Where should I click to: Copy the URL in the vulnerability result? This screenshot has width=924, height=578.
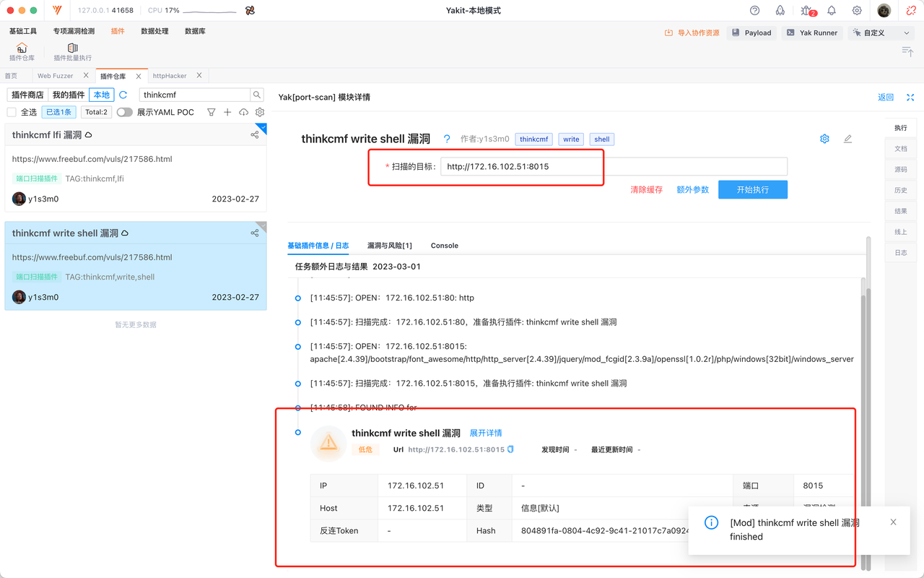point(510,449)
